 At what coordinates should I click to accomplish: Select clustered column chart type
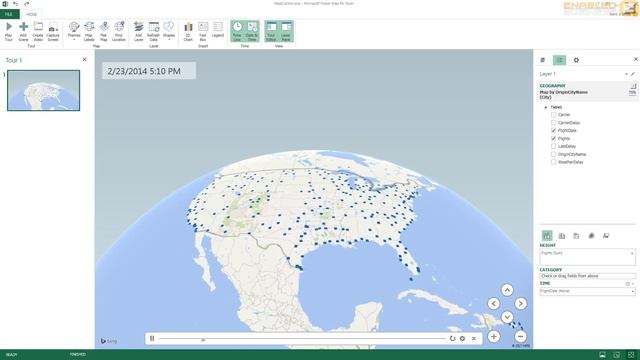pos(562,236)
